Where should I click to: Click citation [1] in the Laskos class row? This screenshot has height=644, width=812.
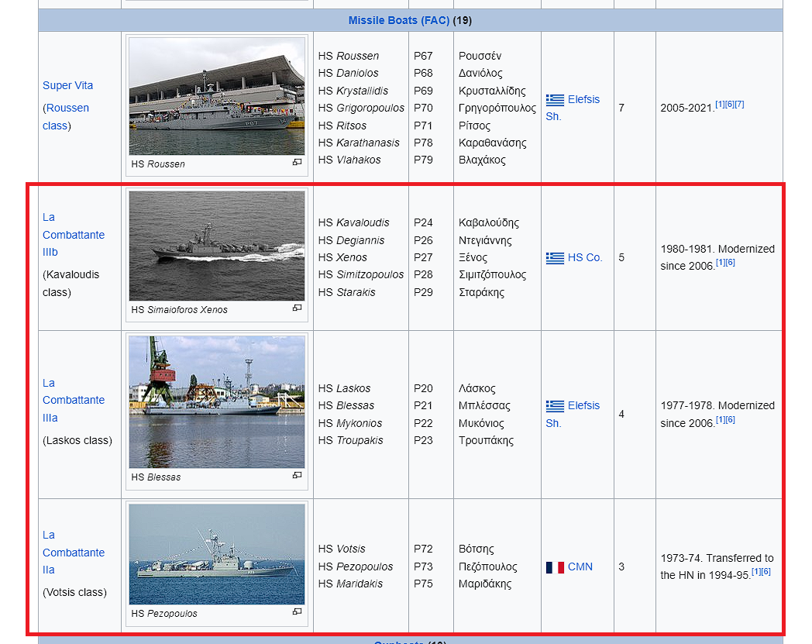(721, 420)
